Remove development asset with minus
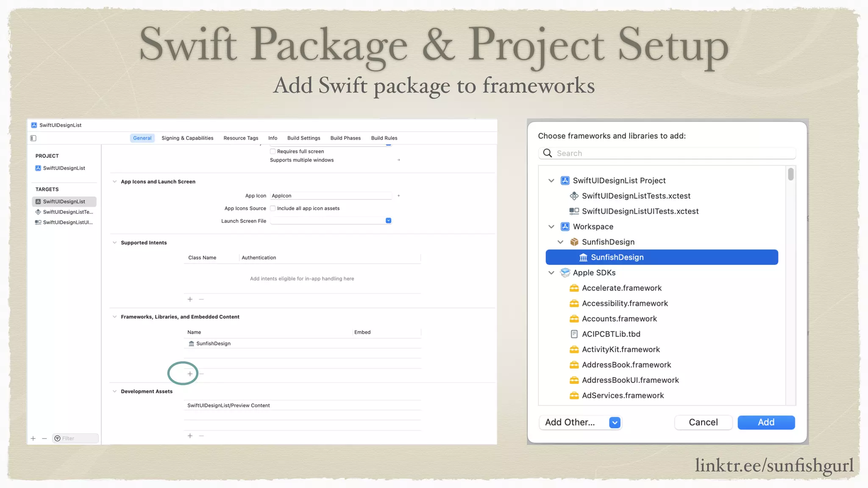Viewport: 868px width, 488px height. (x=202, y=436)
